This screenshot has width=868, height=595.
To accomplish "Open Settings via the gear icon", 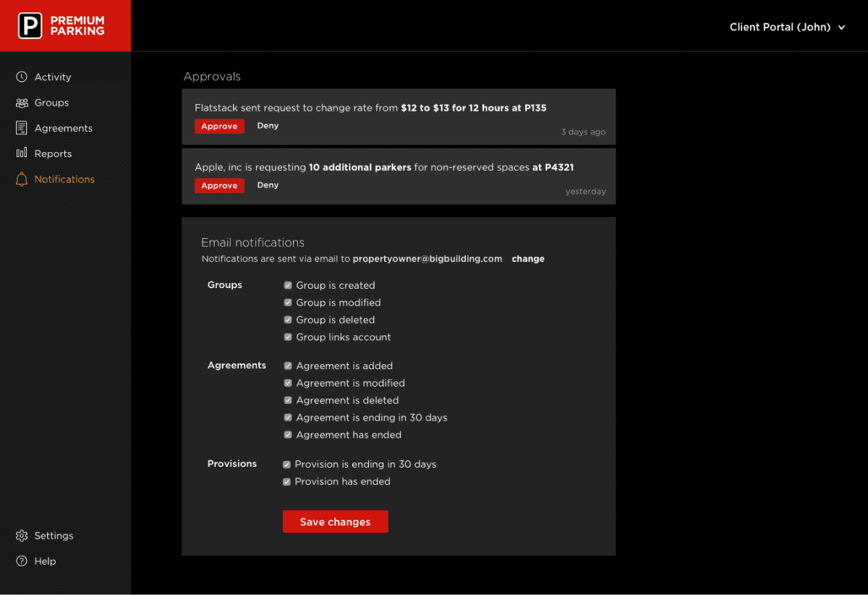I will click(22, 536).
